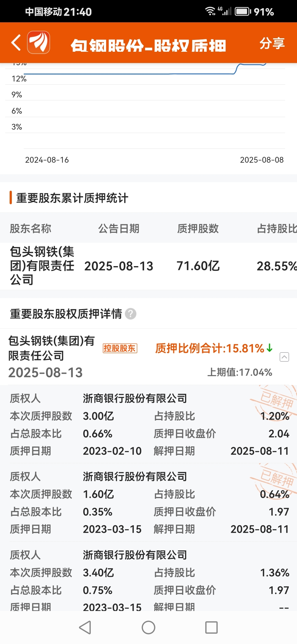This screenshot has height=644, width=297.
Task: Tap the Android home circle button
Action: point(148,627)
